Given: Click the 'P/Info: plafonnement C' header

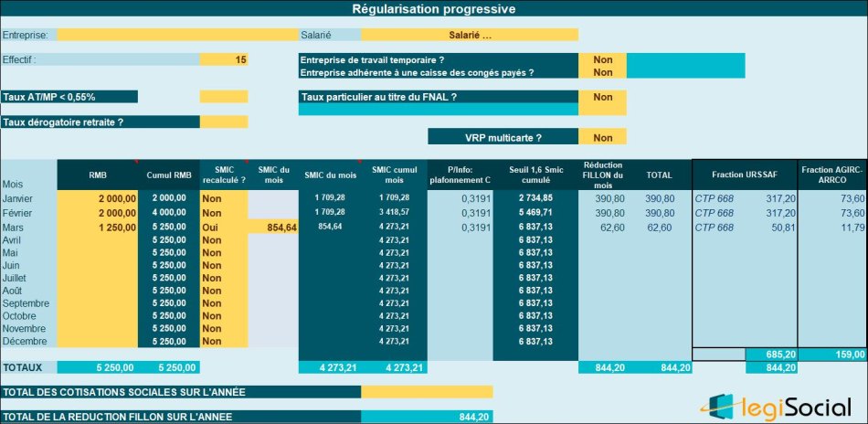Looking at the screenshot, I should [x=460, y=175].
